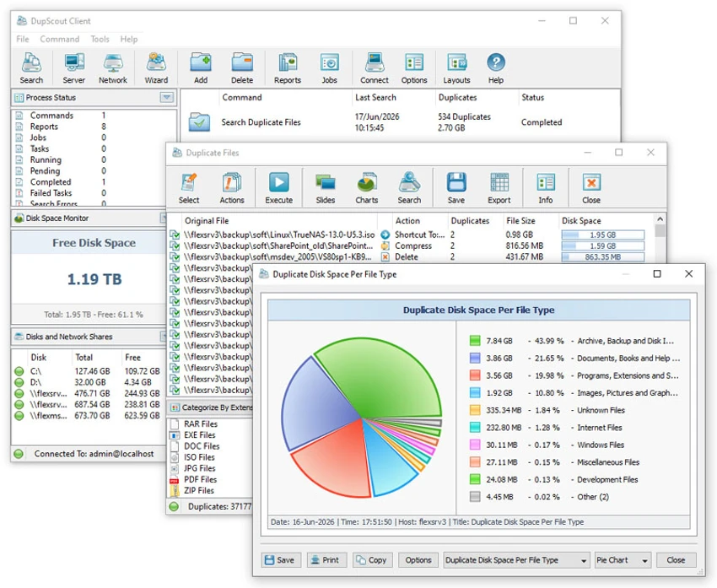The image size is (717, 588).
Task: Open the Help menu
Action: [x=128, y=40]
